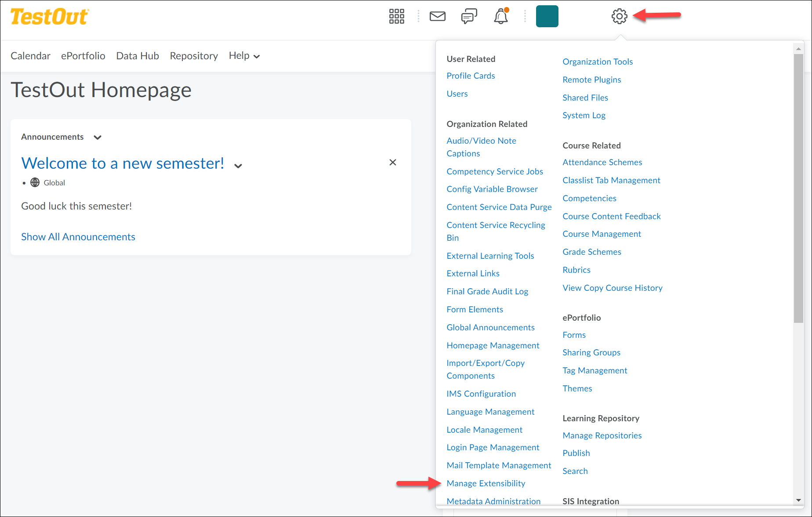
Task: Click Show All Announcements
Action: (x=78, y=237)
